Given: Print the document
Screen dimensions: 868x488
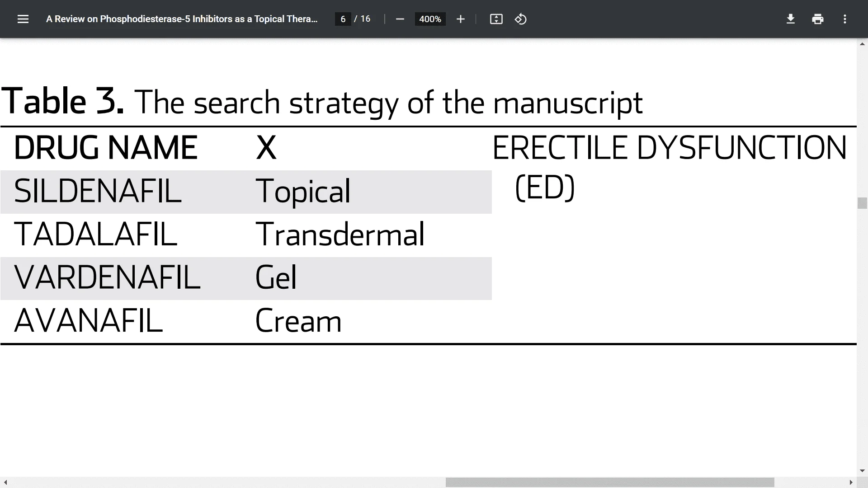Looking at the screenshot, I should (817, 19).
